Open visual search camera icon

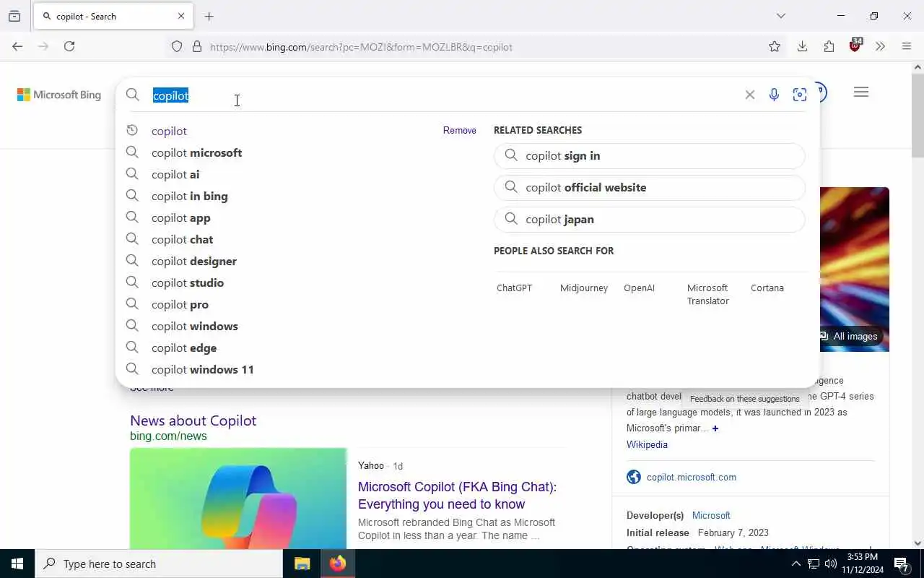(800, 95)
